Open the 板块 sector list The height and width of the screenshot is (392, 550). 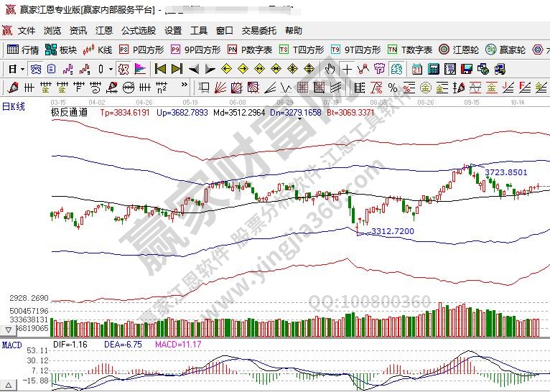click(x=61, y=50)
